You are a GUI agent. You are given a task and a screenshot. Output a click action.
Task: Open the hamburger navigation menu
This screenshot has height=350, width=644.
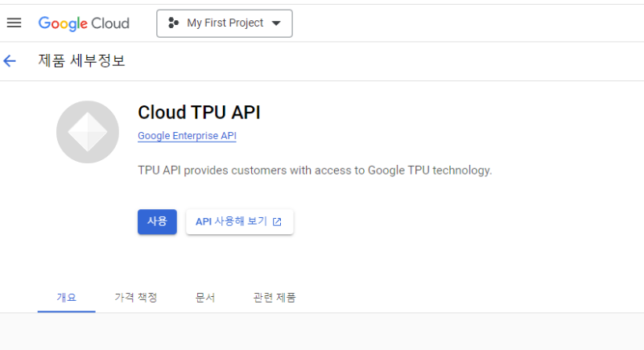(x=14, y=23)
